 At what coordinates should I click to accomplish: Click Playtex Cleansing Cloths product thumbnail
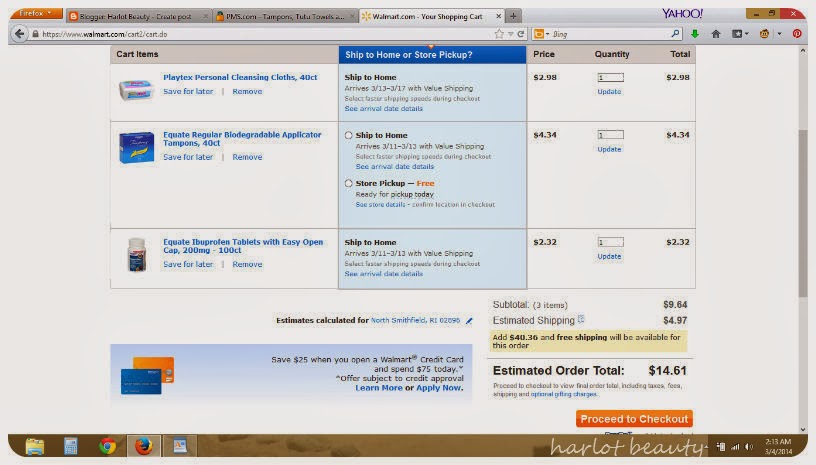coord(136,89)
